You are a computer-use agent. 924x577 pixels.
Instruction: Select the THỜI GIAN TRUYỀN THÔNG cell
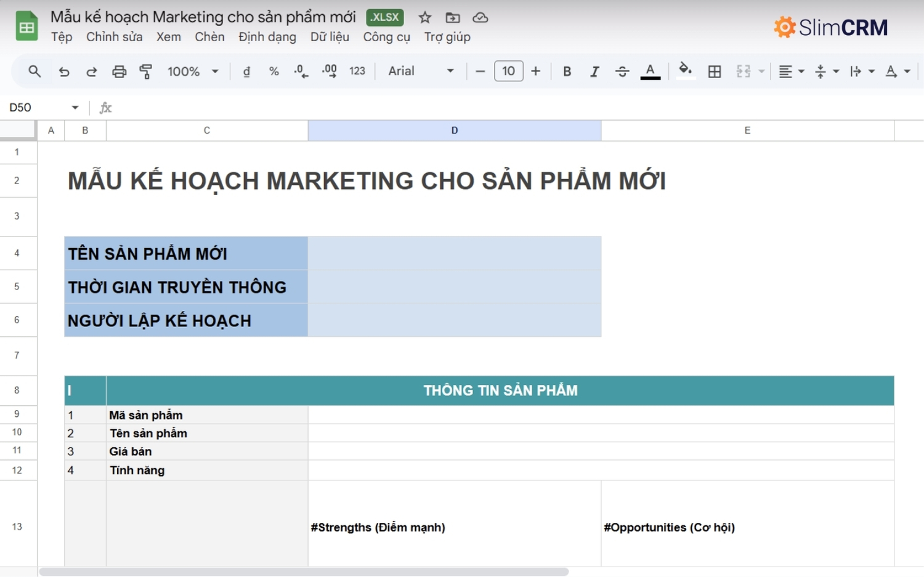(x=186, y=287)
